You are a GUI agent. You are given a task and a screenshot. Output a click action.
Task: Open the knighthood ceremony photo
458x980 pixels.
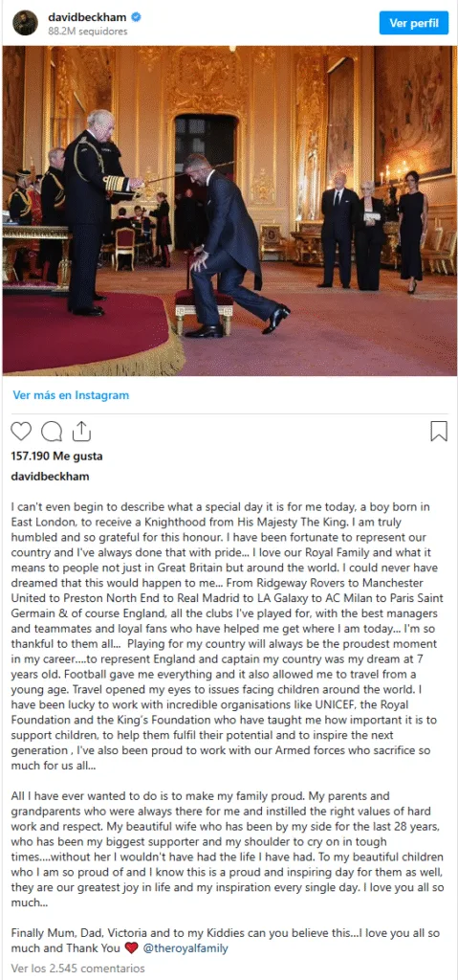(229, 210)
